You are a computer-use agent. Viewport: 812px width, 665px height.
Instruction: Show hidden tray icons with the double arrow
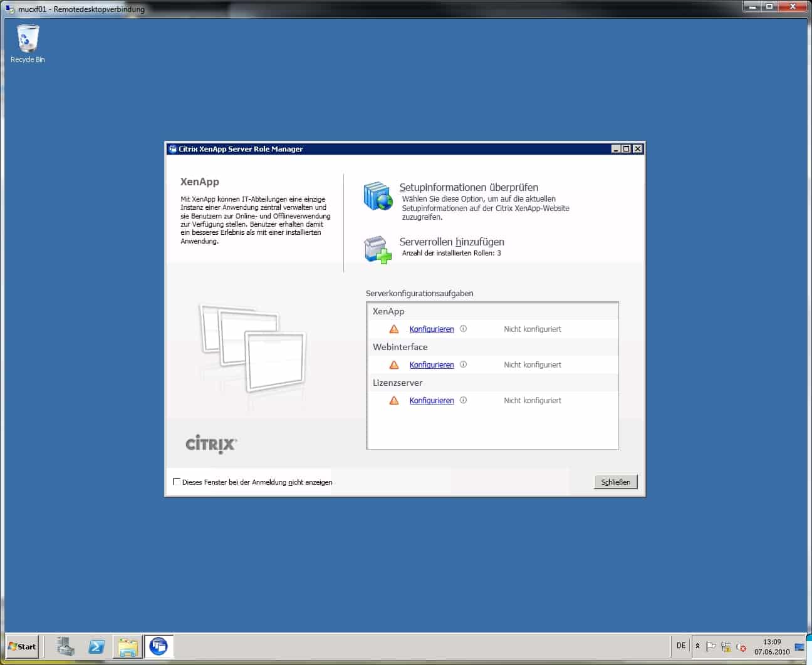pos(697,646)
